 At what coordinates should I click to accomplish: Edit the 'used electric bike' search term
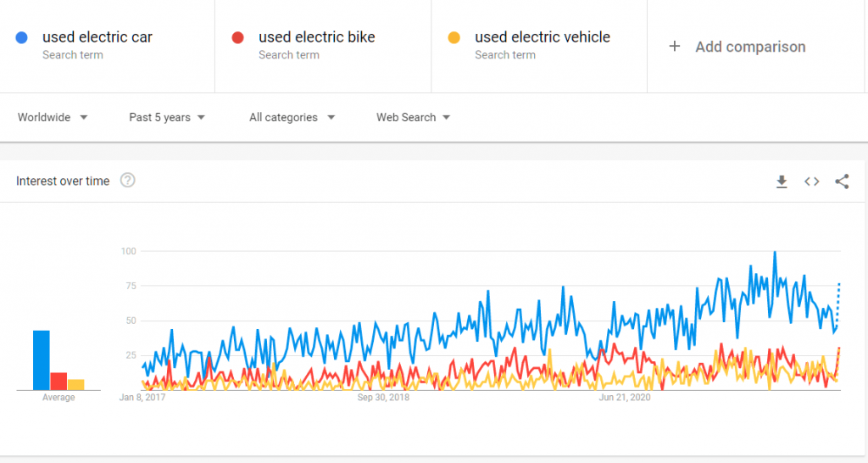click(316, 37)
